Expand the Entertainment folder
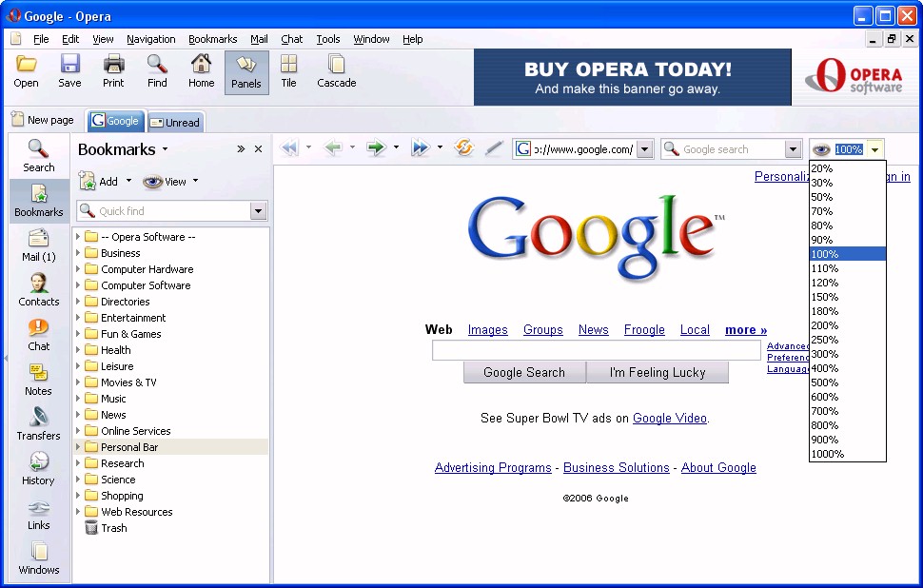The width and height of the screenshot is (923, 588). coord(78,318)
